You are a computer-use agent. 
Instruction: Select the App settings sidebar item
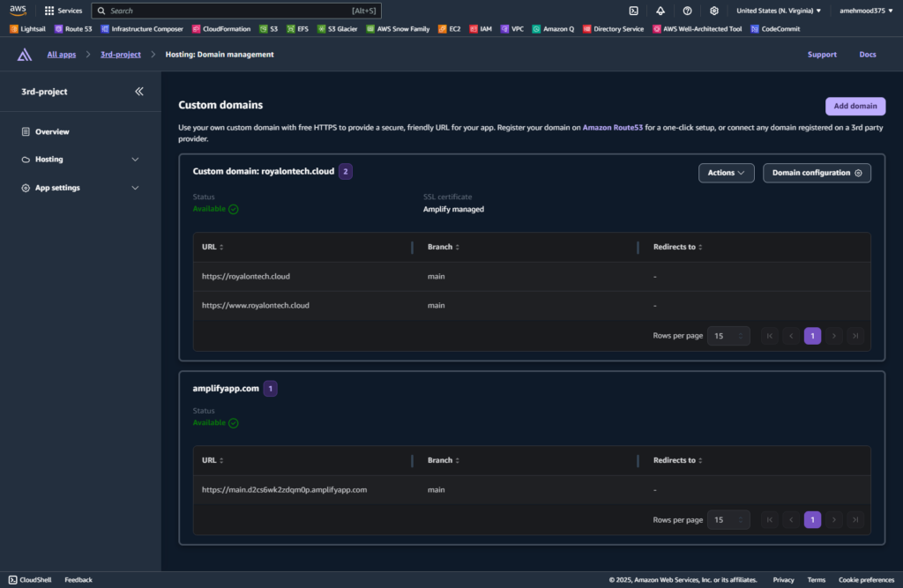[57, 188]
